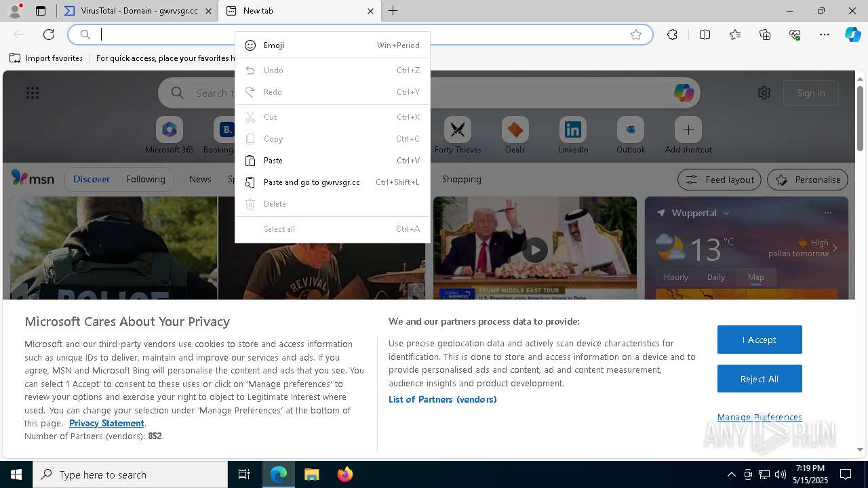Image resolution: width=868 pixels, height=488 pixels.
Task: Open the taskbar volume icon
Action: [780, 474]
